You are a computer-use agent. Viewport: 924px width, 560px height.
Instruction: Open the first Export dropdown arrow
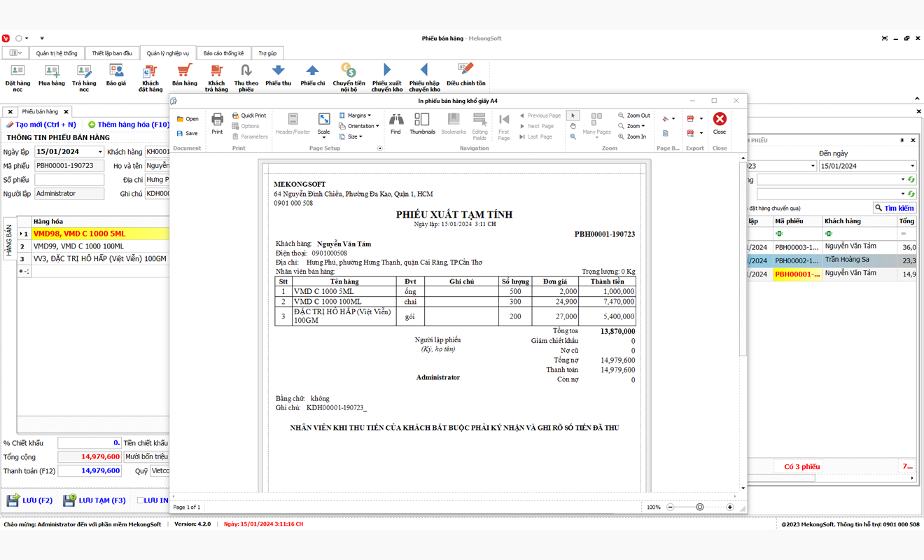coord(701,119)
